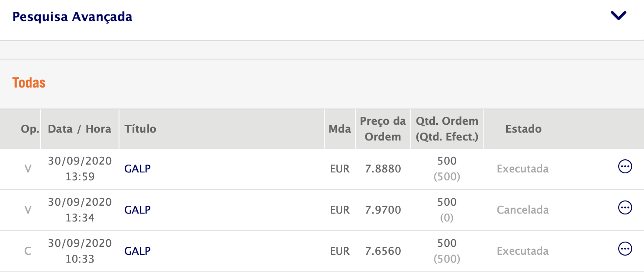Open more options for 13:59 executed order
The width and height of the screenshot is (644, 274).
(625, 166)
